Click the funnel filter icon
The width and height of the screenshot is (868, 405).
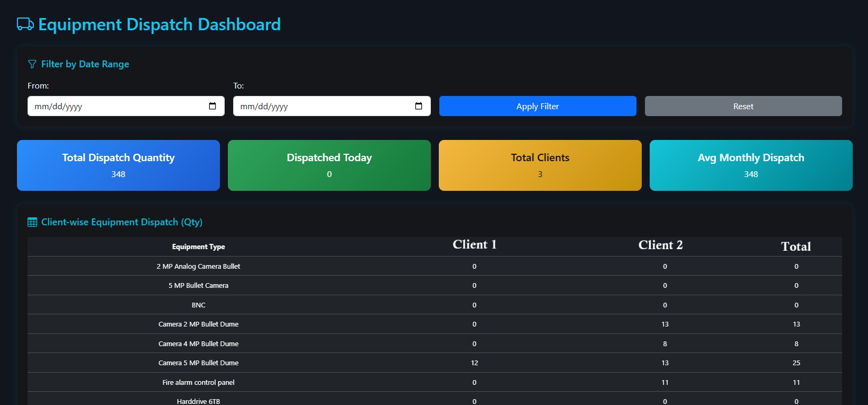point(32,64)
